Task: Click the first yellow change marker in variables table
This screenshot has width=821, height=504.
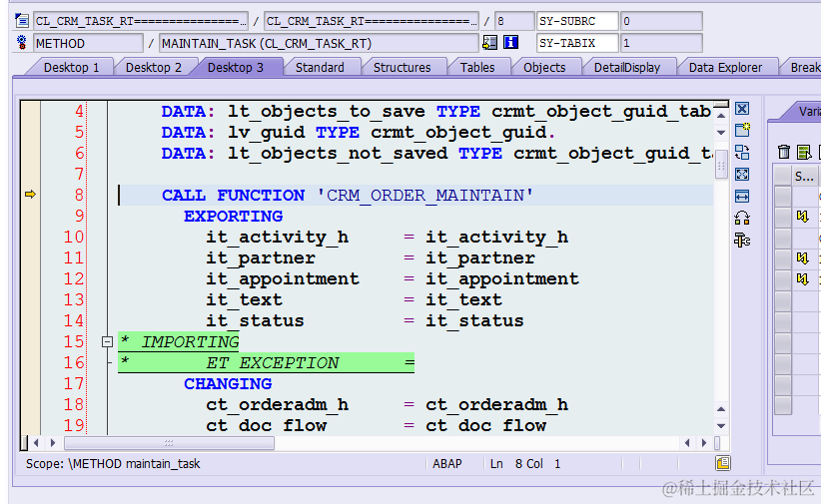Action: 803,217
